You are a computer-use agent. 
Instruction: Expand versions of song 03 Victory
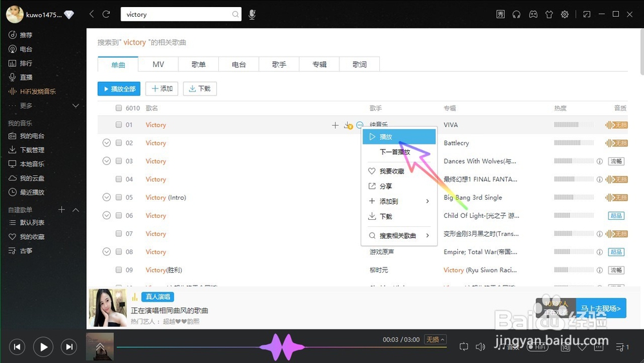point(106,161)
